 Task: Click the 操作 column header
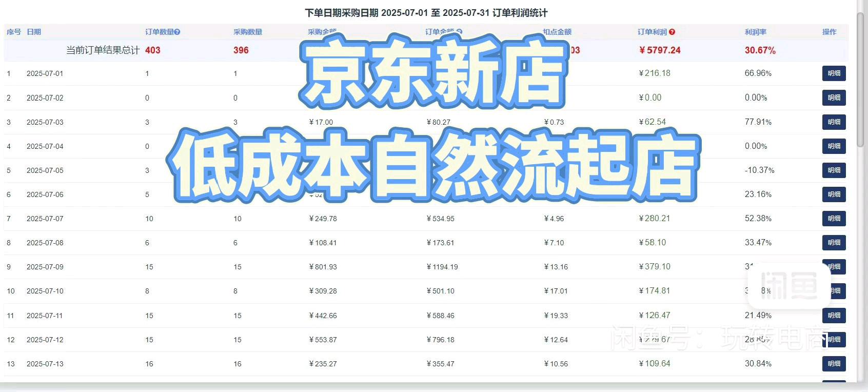[x=829, y=32]
